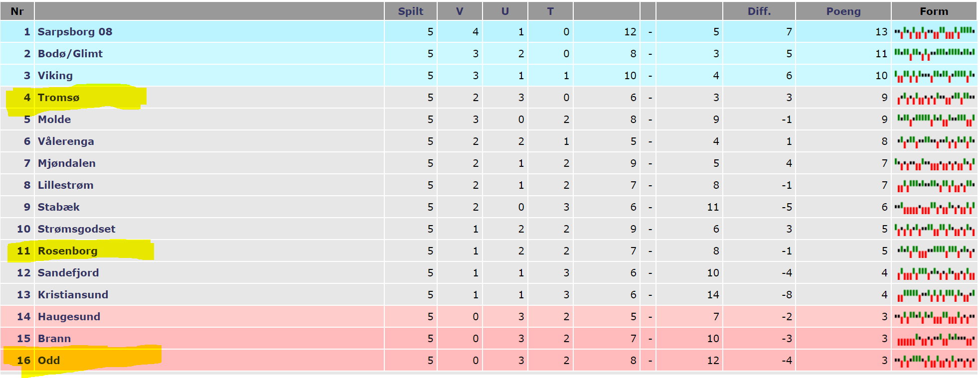The width and height of the screenshot is (980, 378).
Task: Open Kristiansund team link
Action: tap(73, 294)
